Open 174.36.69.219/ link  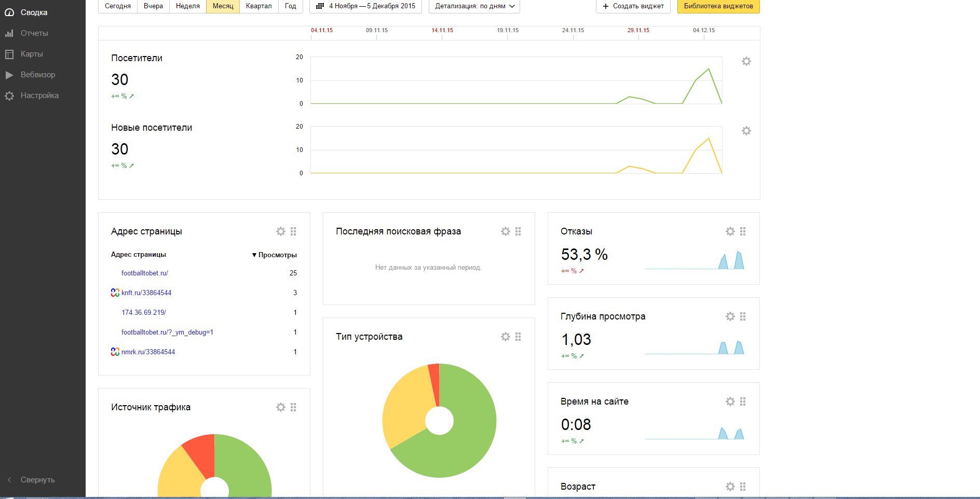144,312
